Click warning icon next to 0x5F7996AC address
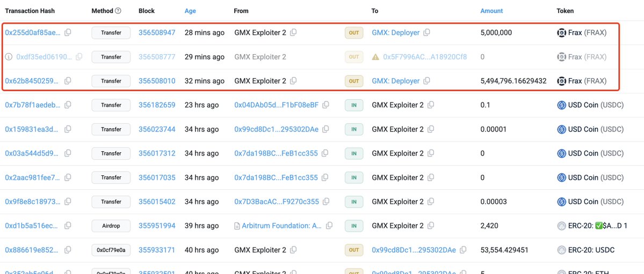This screenshot has height=274, width=644. [375, 57]
